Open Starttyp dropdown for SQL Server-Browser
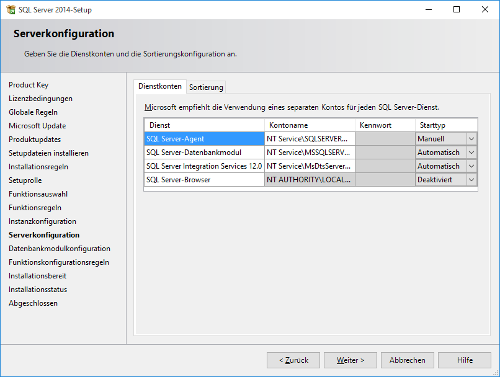The width and height of the screenshot is (500, 377). [471, 180]
